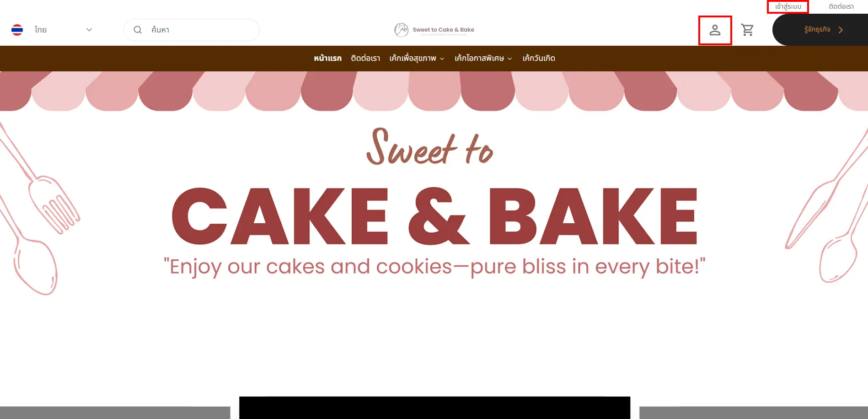Screen dimensions: 868x419
Task: Click the magnifying glass search icon
Action: [138, 30]
